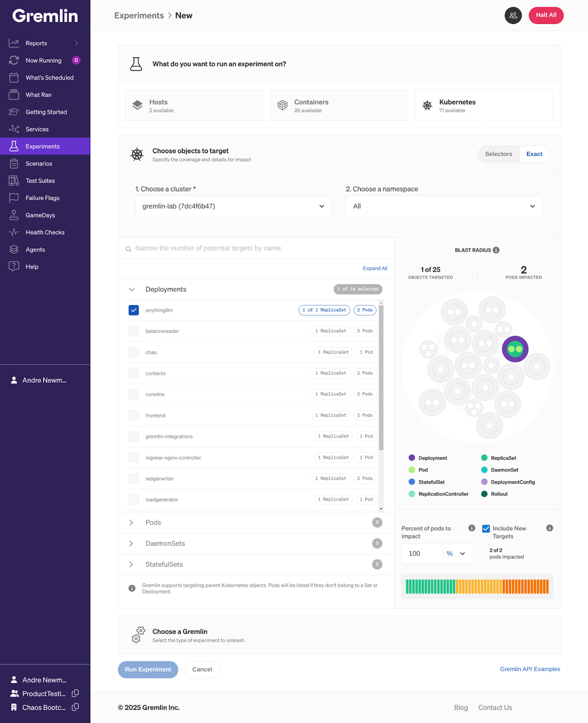The height and width of the screenshot is (723, 588).
Task: Click the GameDays icon in sidebar
Action: (14, 215)
